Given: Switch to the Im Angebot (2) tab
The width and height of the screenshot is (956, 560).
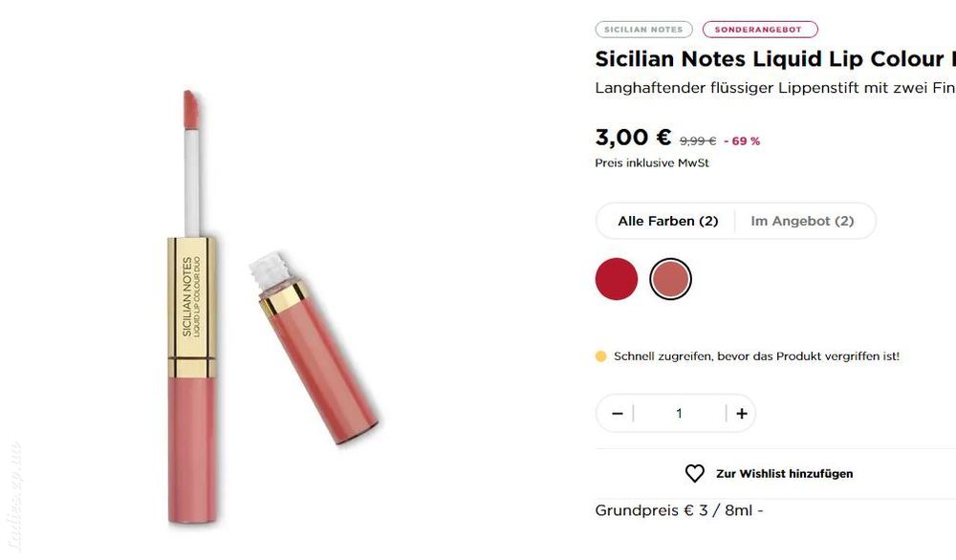Looking at the screenshot, I should point(802,221).
